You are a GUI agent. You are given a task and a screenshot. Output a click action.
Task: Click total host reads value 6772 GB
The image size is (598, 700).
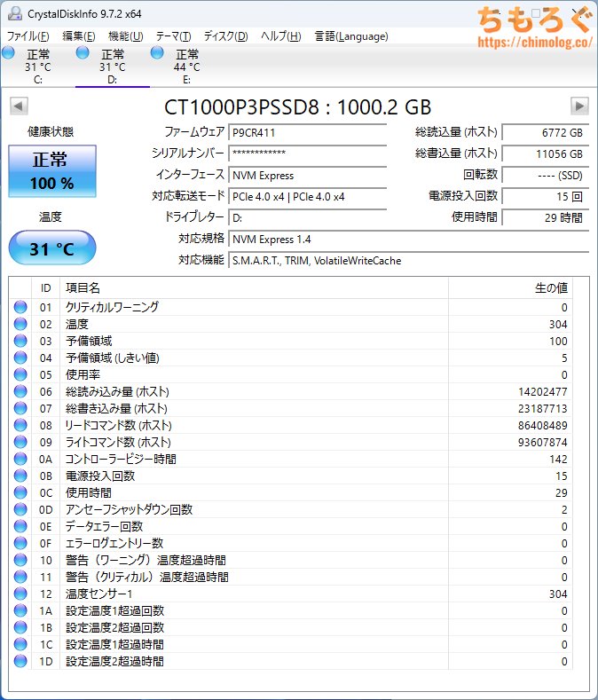pos(546,132)
